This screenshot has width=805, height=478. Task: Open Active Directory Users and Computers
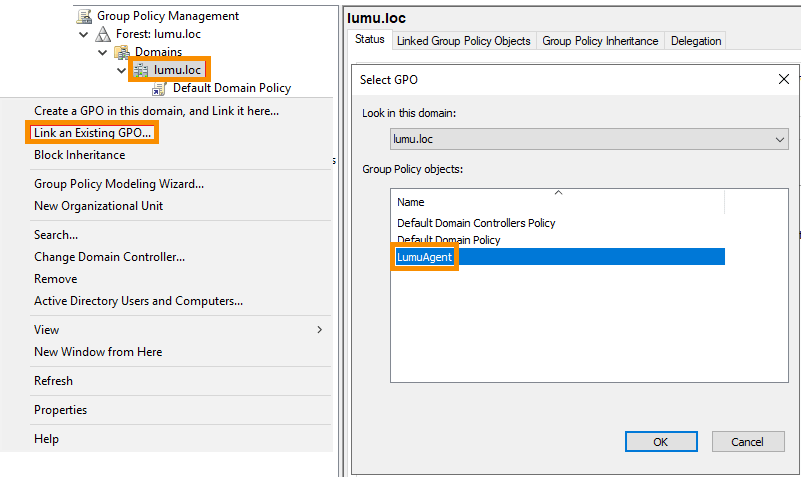coord(139,301)
